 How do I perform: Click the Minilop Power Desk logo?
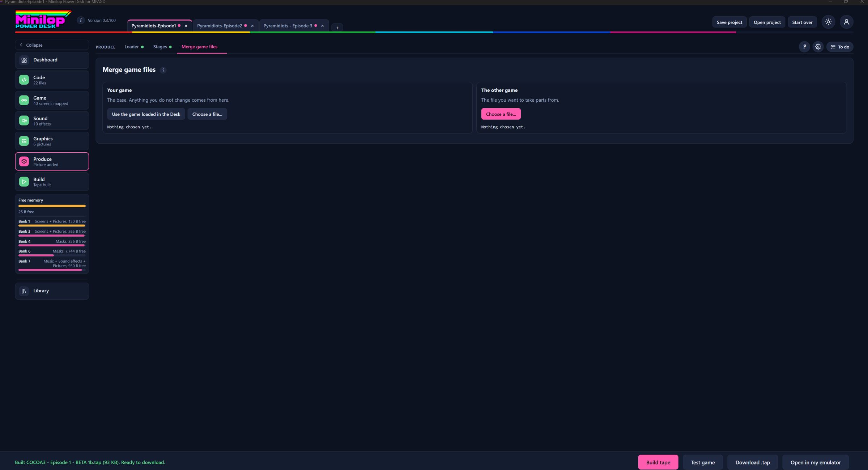pos(43,20)
